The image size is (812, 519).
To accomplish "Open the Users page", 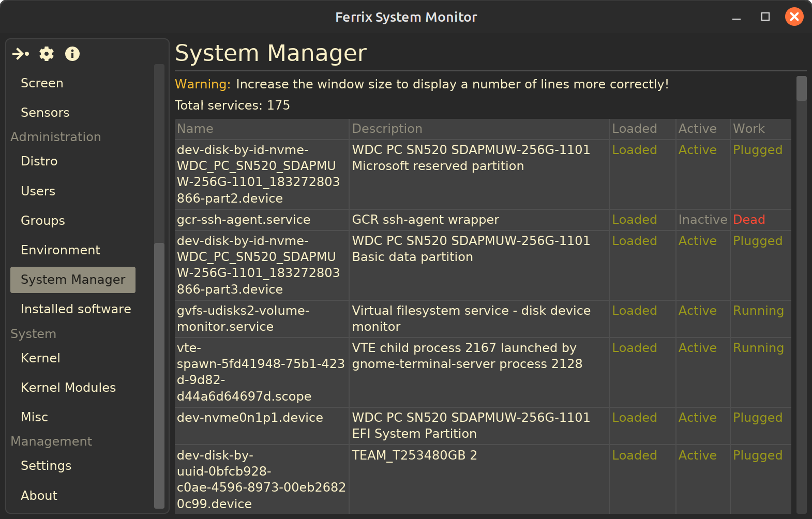I will [x=38, y=191].
